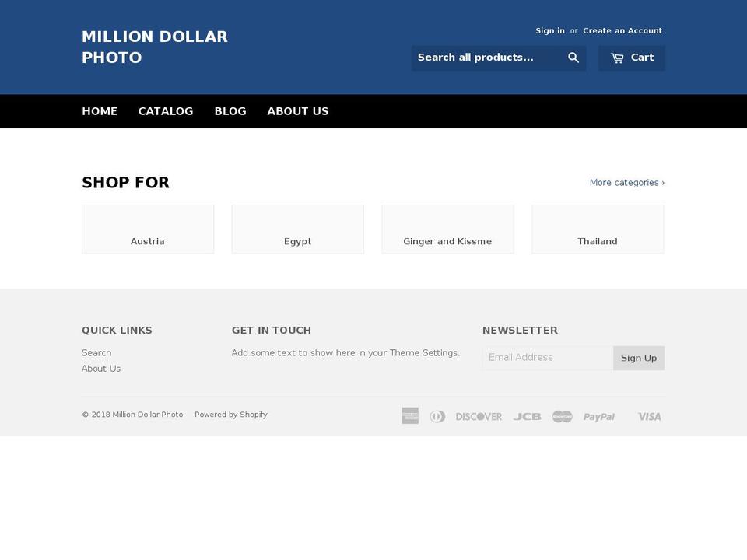This screenshot has height=560, width=747.
Task: View More categories link
Action: click(627, 182)
